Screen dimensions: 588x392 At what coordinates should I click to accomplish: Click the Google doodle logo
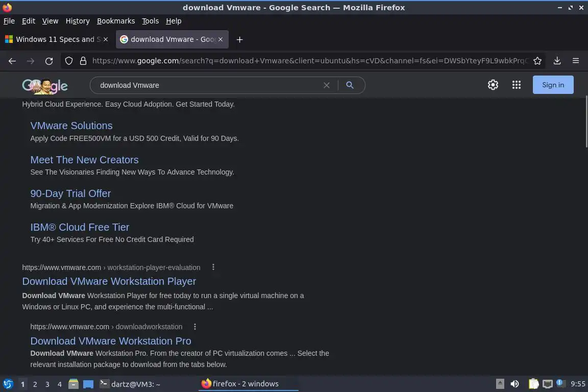pyautogui.click(x=44, y=86)
